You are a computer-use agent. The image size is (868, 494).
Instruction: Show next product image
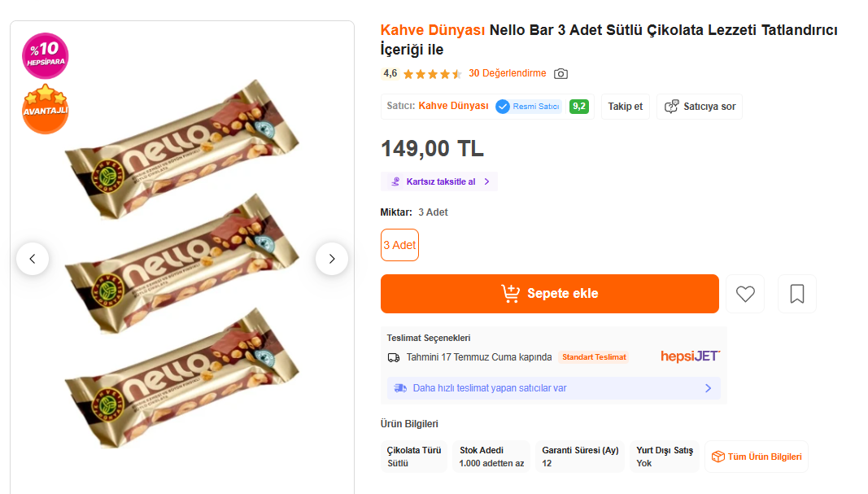click(332, 259)
